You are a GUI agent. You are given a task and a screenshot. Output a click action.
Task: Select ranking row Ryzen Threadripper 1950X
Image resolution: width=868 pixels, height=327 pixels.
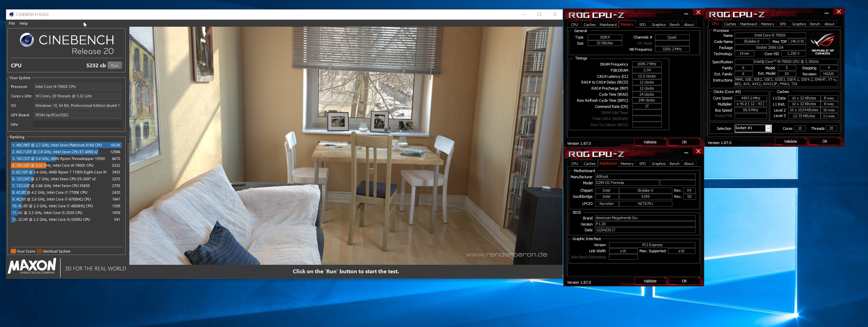pyautogui.click(x=66, y=159)
